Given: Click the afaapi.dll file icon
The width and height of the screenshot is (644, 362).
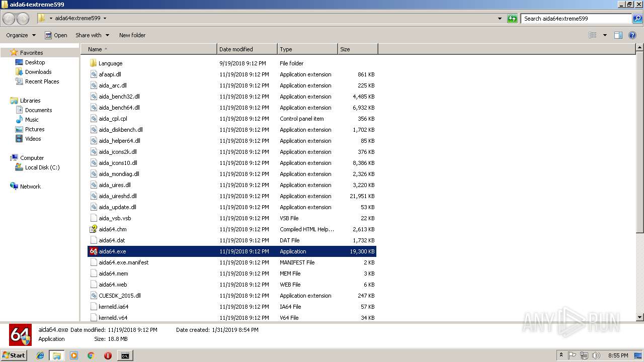Looking at the screenshot, I should point(93,74).
